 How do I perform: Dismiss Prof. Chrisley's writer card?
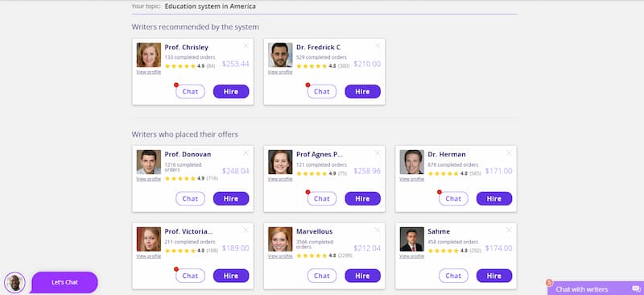pos(246,46)
